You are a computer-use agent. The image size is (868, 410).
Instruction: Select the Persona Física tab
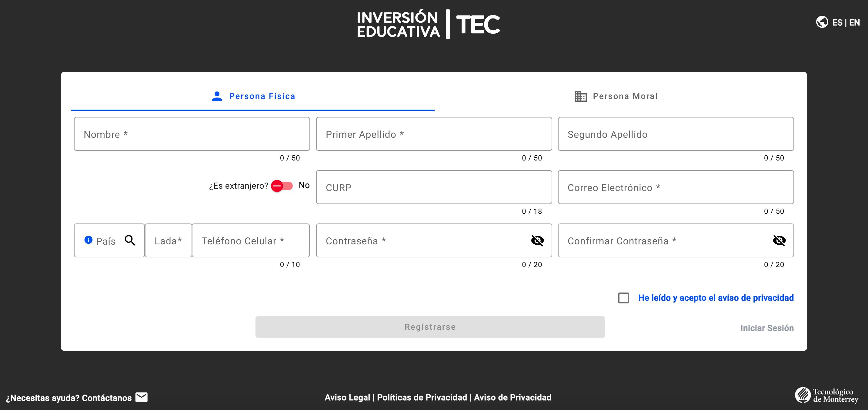[x=253, y=96]
